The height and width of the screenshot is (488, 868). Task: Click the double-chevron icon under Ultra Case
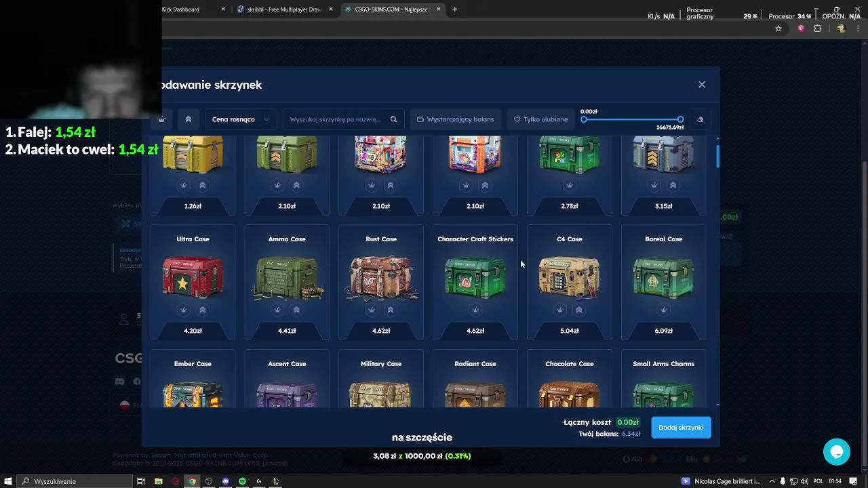point(202,310)
